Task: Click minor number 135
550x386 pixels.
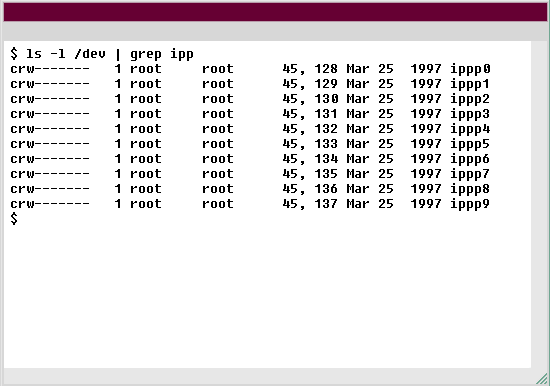Action: pos(326,174)
